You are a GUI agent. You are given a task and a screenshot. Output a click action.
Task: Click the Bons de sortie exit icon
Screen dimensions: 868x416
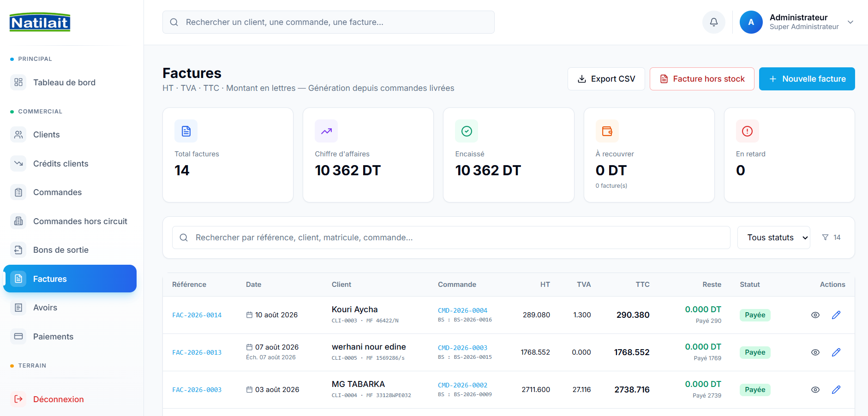coord(18,250)
